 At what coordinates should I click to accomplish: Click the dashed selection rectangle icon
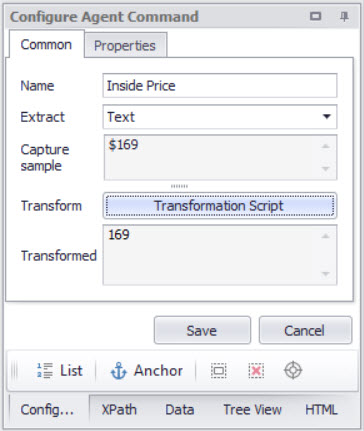[219, 371]
